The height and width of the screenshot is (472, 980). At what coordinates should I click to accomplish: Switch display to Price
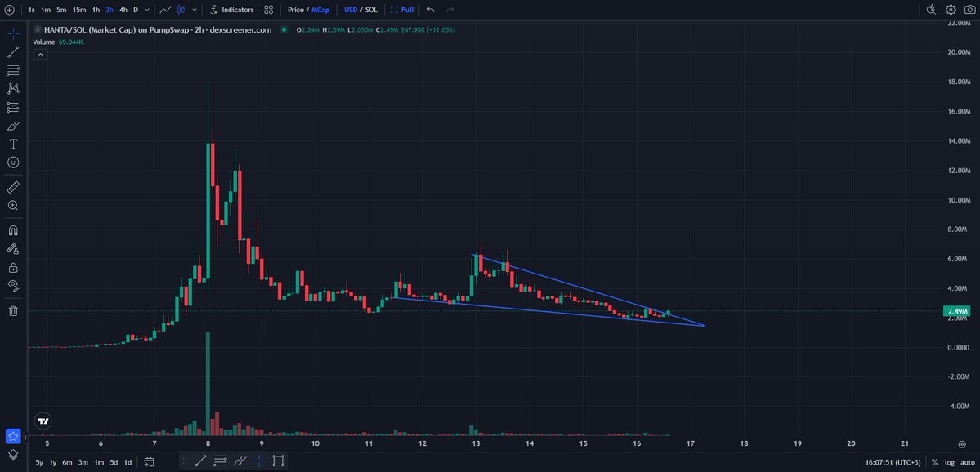pyautogui.click(x=296, y=10)
